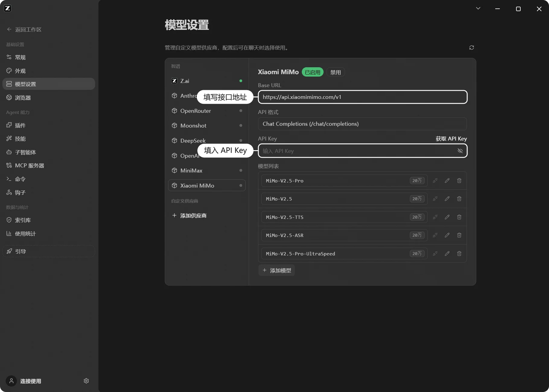This screenshot has width=549, height=392.
Task: Click the model name reading exactly MiMo-V2.5
Action: 344,199
